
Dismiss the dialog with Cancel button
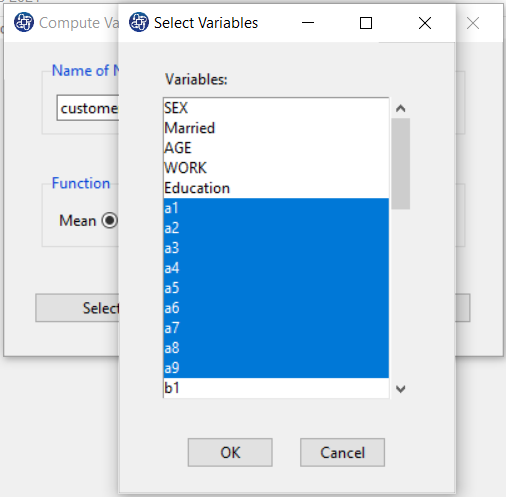coord(342,452)
